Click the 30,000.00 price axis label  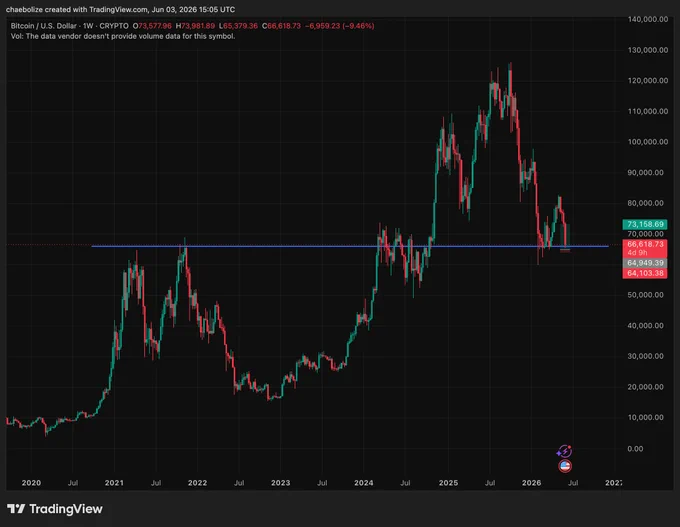pyautogui.click(x=646, y=356)
